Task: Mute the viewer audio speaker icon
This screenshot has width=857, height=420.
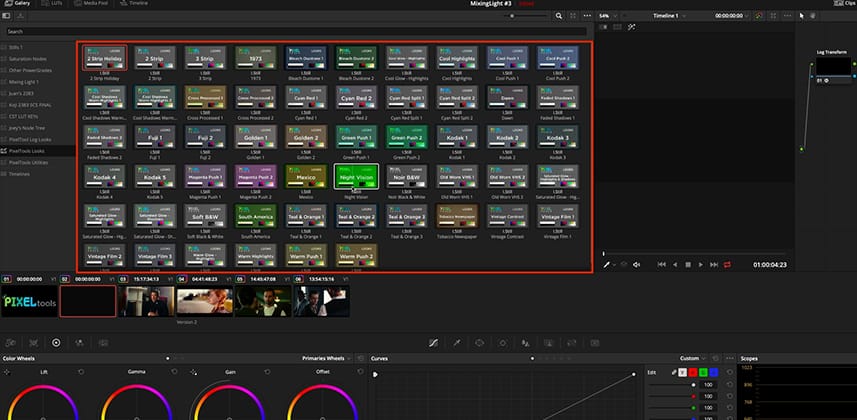Action: click(x=636, y=265)
